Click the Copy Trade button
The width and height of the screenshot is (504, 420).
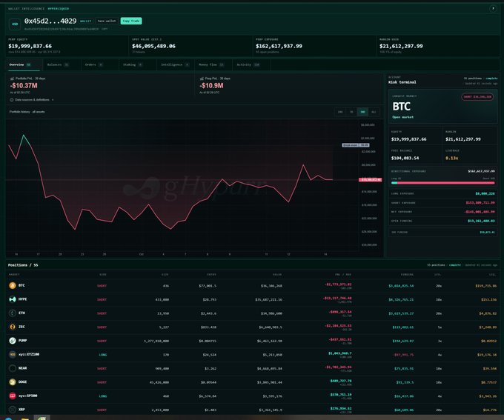131,21
